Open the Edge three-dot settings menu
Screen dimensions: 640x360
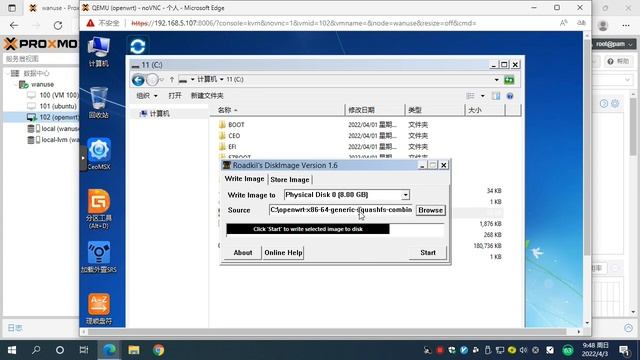pyautogui.click(x=626, y=25)
